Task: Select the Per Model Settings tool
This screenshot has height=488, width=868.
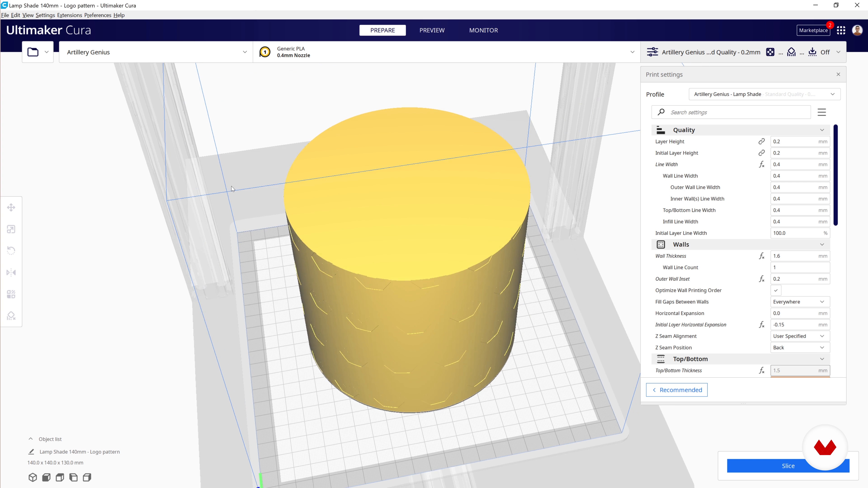Action: (x=11, y=294)
